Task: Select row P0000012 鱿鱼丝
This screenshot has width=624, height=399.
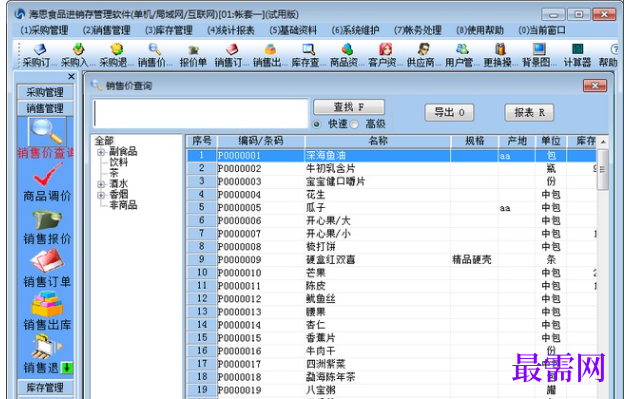Action: [x=392, y=299]
